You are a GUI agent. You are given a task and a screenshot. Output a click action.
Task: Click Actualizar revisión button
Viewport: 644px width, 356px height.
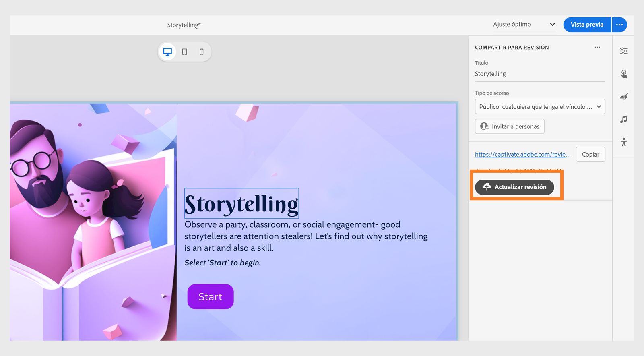(514, 187)
